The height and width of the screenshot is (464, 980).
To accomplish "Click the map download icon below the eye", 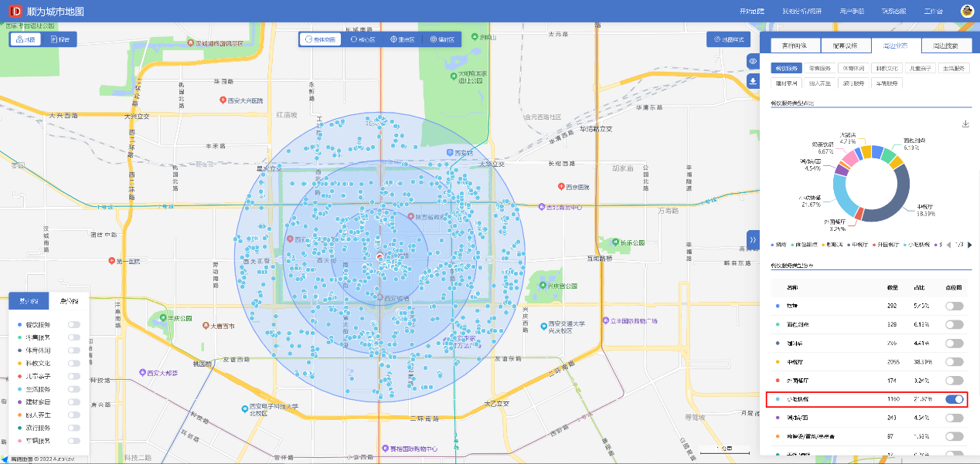I will click(754, 82).
